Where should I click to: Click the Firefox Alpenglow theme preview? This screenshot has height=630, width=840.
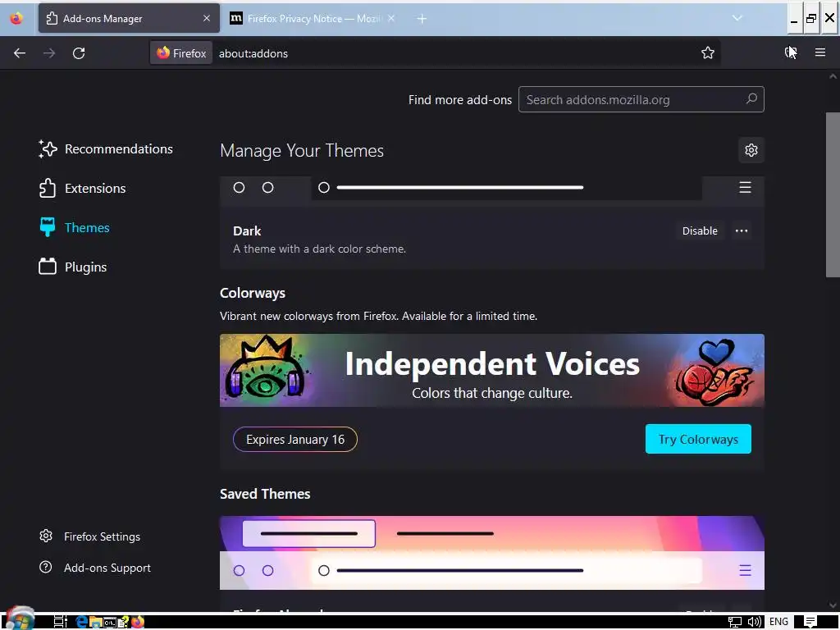(492, 553)
